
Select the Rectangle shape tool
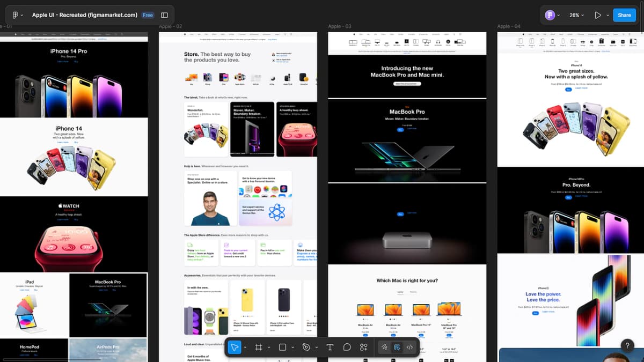[x=282, y=347]
